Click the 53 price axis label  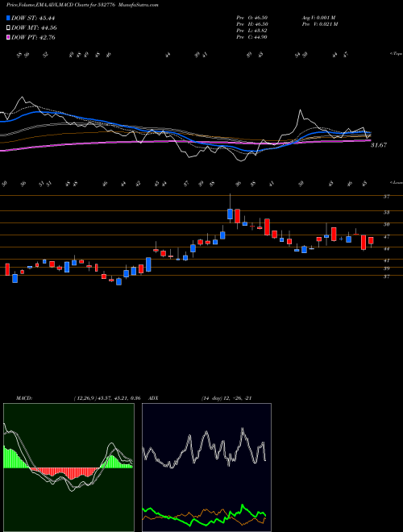tap(386, 212)
